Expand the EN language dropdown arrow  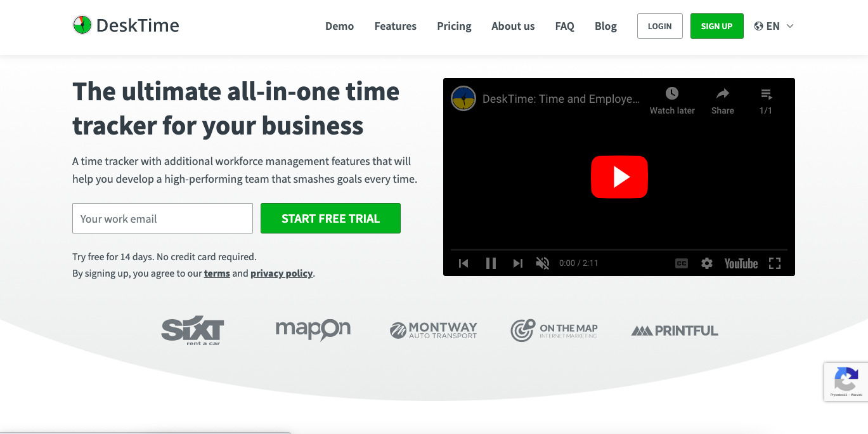click(x=790, y=26)
